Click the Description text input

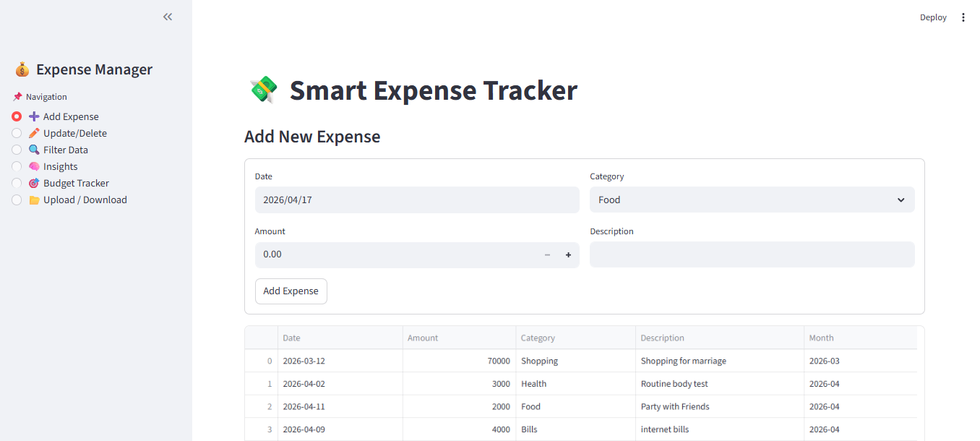(x=752, y=254)
